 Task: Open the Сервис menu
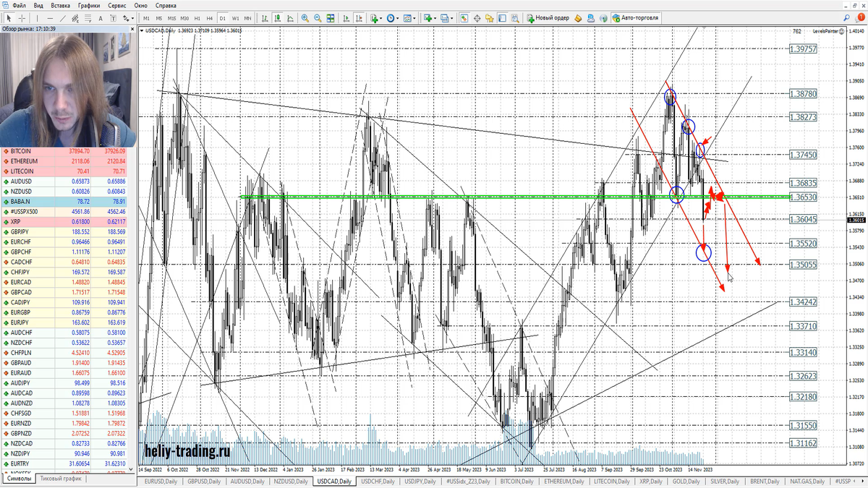coord(117,5)
